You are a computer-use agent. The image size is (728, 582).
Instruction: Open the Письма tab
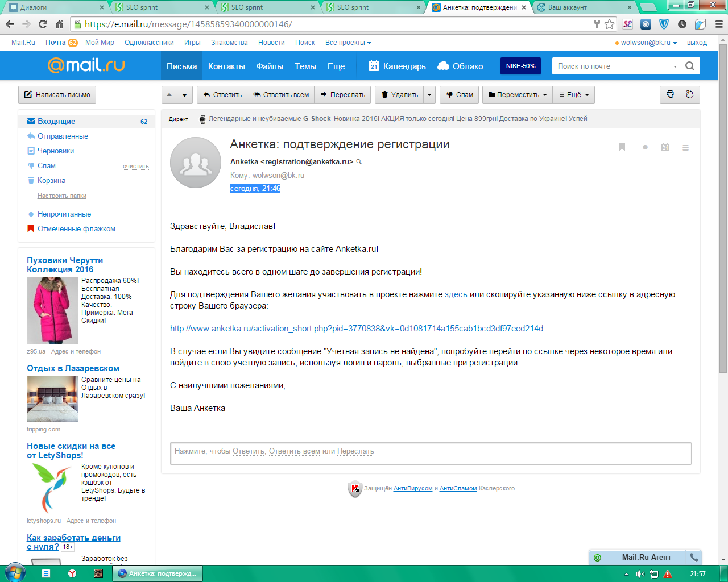pyautogui.click(x=181, y=66)
